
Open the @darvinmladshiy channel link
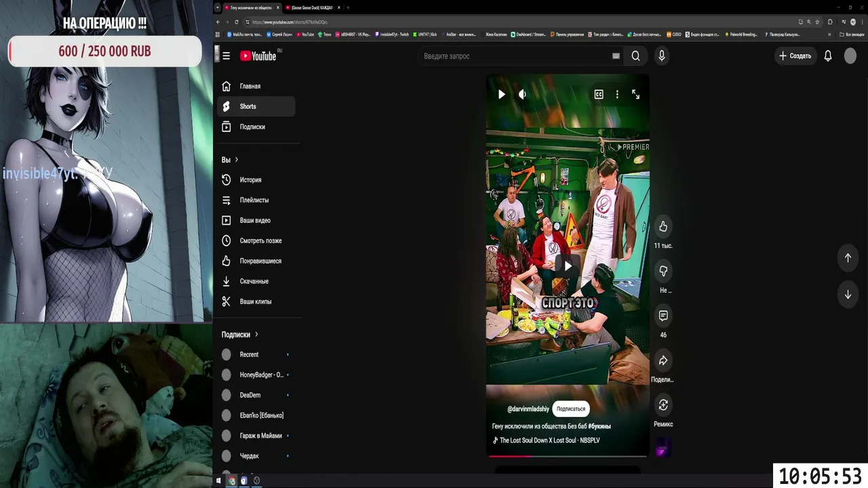click(x=528, y=409)
